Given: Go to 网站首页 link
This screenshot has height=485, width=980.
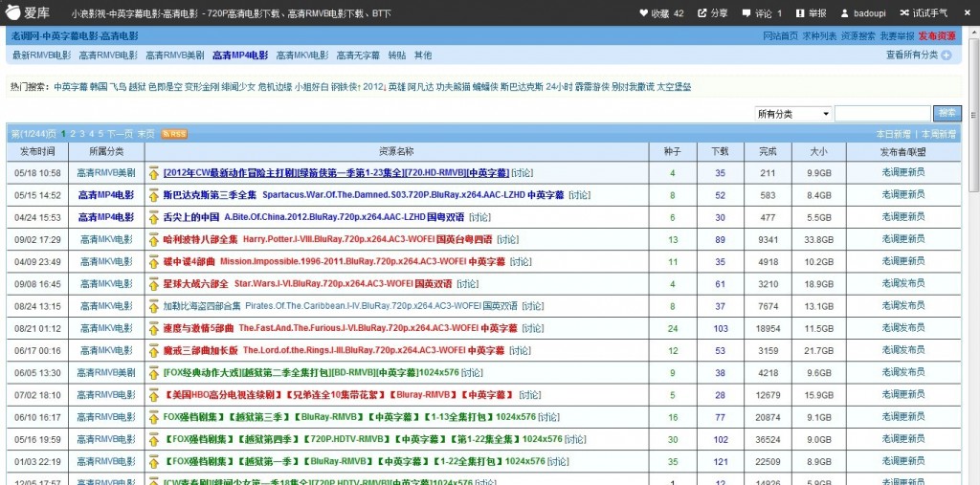Looking at the screenshot, I should [x=780, y=36].
